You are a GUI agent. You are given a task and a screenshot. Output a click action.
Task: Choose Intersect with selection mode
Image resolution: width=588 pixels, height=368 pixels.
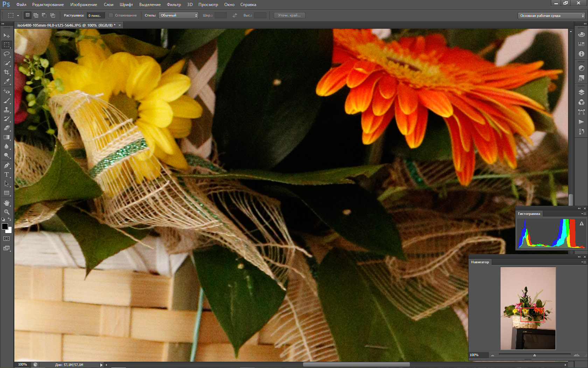[x=52, y=15]
